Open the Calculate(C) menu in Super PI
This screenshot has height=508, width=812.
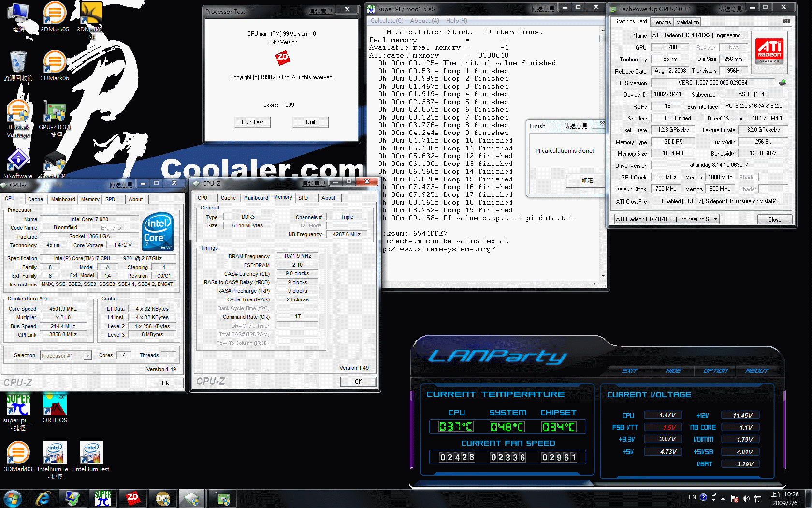[x=387, y=21]
